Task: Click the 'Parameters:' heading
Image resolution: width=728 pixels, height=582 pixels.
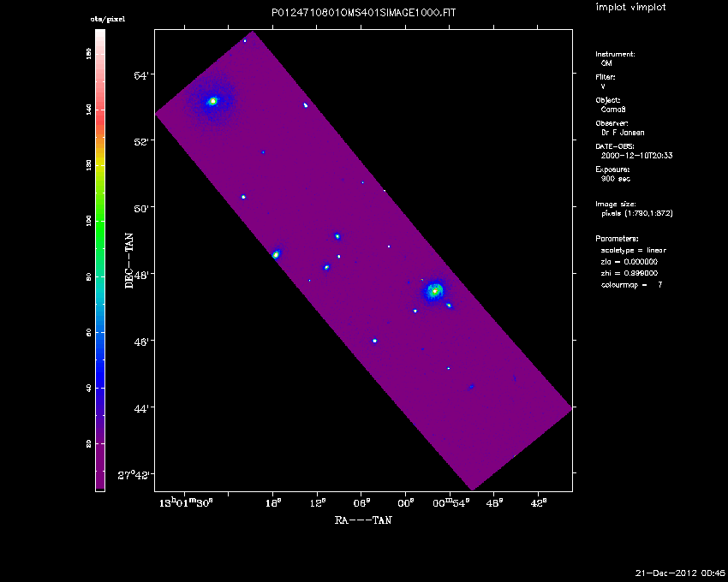Action: coord(617,239)
